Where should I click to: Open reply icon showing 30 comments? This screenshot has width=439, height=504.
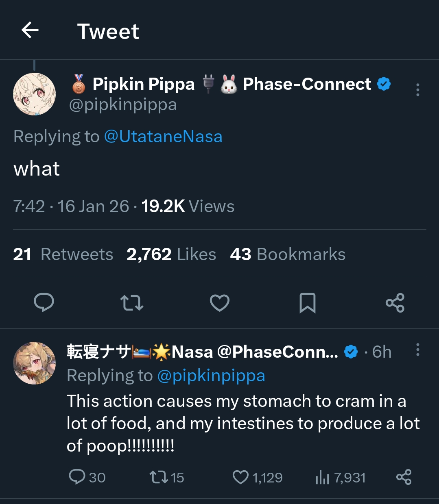(77, 477)
